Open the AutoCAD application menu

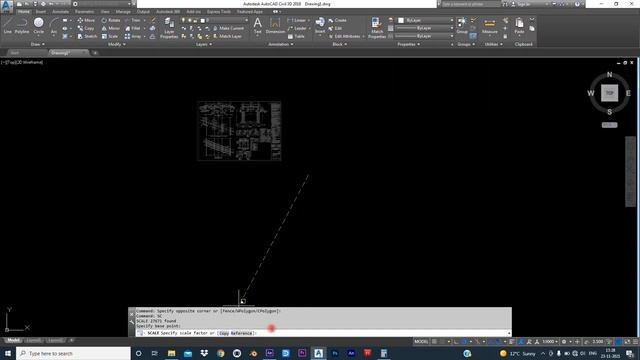click(6, 6)
